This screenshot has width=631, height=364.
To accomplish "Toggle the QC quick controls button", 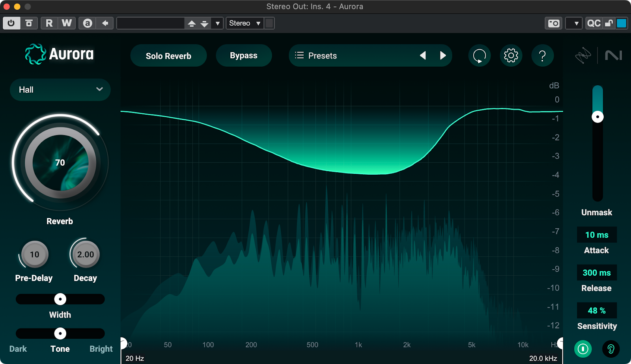I will pos(594,23).
